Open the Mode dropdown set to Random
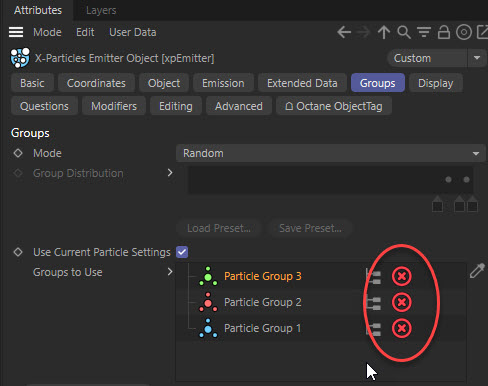 coord(330,153)
